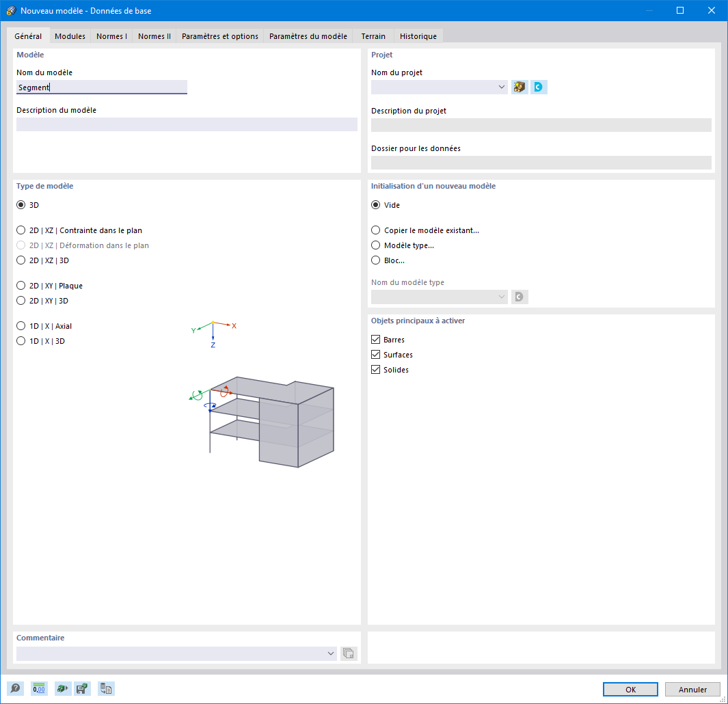This screenshot has height=704, width=728.
Task: Click the database-to-document icon in bottom toolbar
Action: [106, 688]
